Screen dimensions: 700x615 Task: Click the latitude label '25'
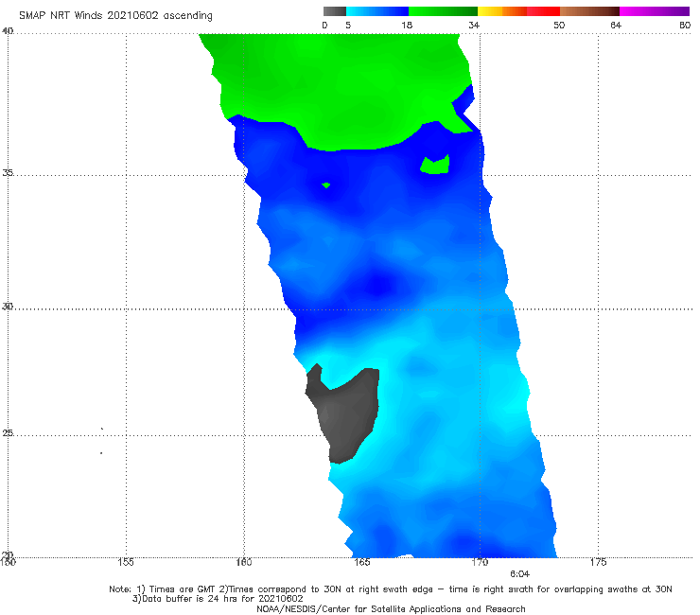pyautogui.click(x=8, y=433)
